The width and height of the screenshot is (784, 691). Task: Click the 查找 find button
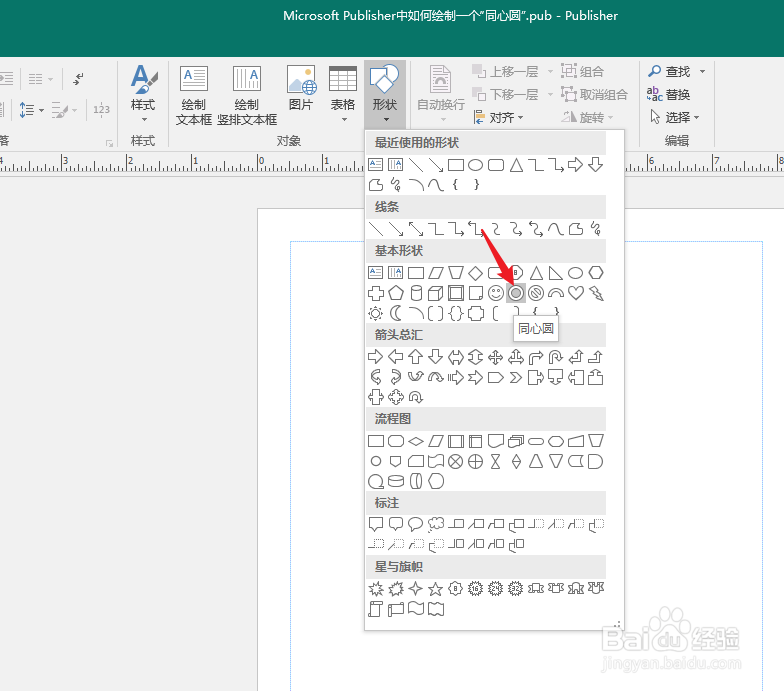click(x=670, y=72)
